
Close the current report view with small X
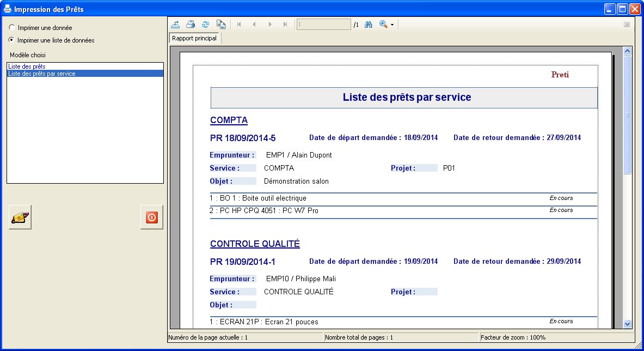(x=627, y=25)
